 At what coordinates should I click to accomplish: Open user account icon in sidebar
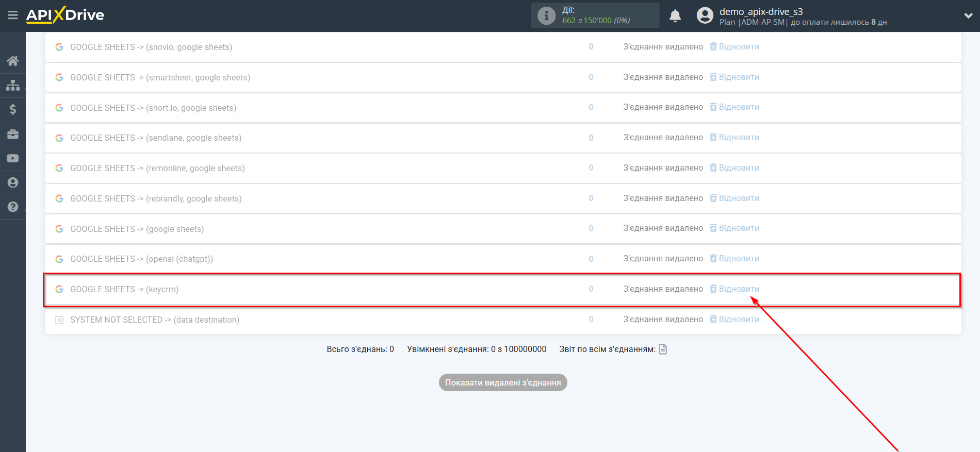(x=13, y=182)
